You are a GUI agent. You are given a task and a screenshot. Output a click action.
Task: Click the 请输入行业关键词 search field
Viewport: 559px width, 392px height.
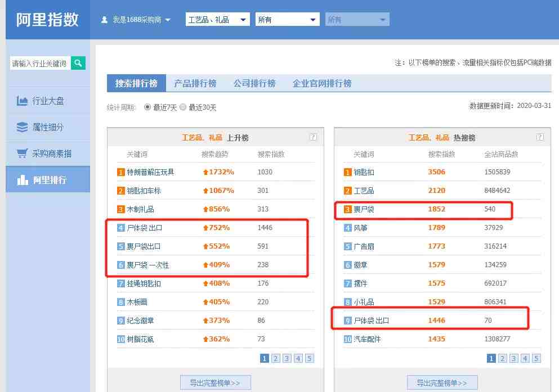click(40, 63)
